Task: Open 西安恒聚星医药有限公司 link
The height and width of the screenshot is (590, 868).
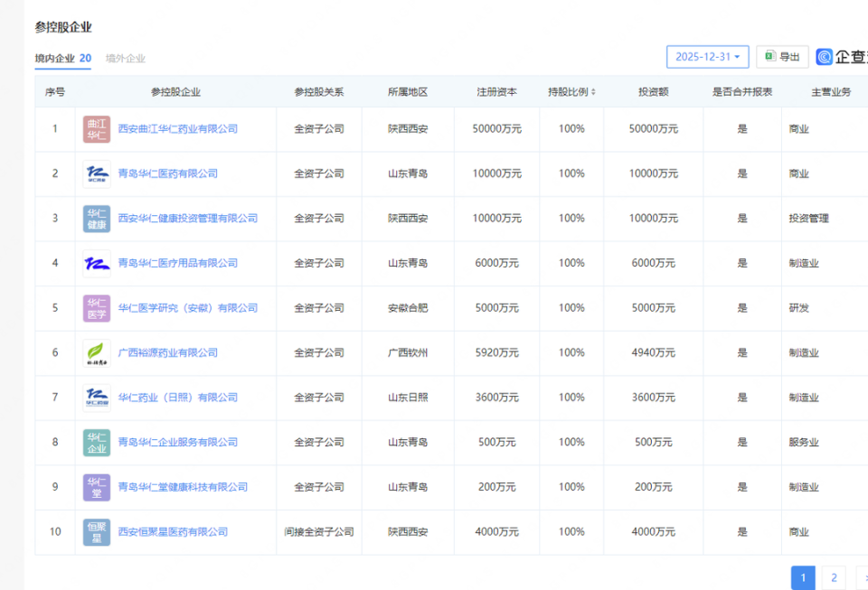Action: click(173, 532)
